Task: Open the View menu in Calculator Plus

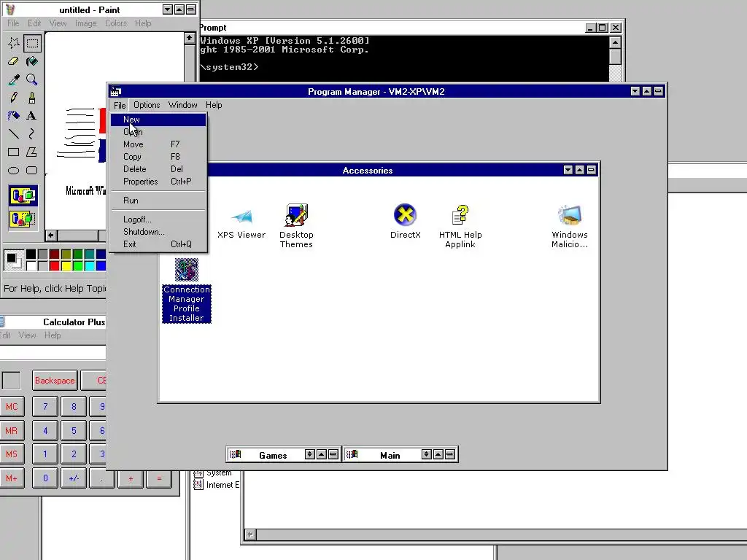Action: (x=27, y=335)
